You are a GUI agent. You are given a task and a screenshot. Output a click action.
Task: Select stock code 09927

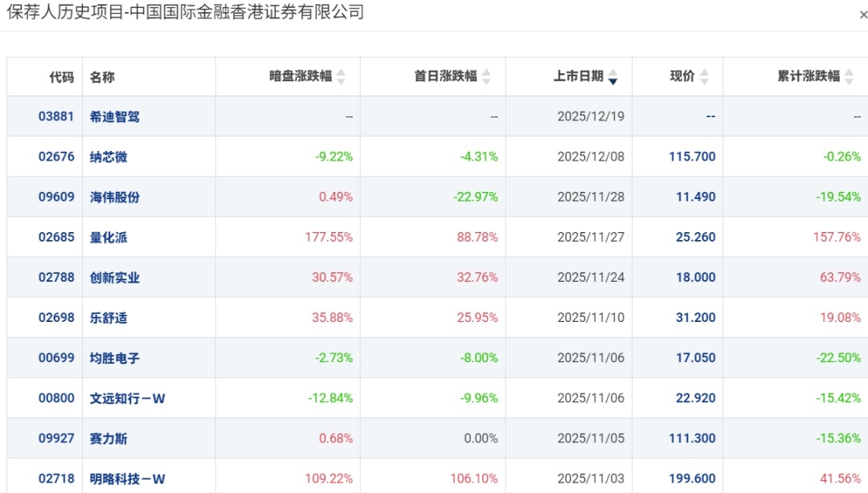[55, 438]
